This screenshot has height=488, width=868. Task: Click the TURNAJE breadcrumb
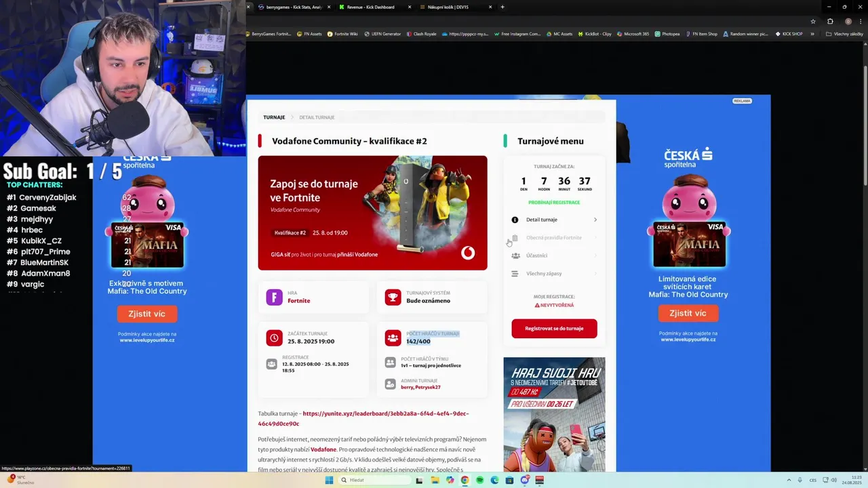point(274,117)
